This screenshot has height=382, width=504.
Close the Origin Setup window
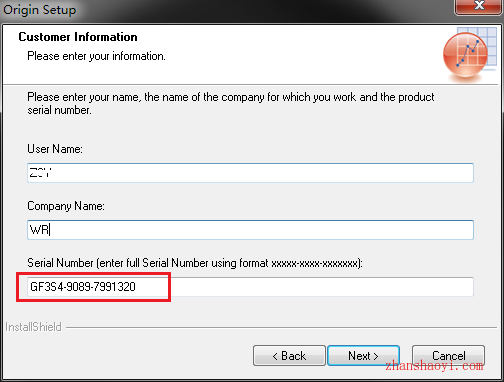coord(479,6)
